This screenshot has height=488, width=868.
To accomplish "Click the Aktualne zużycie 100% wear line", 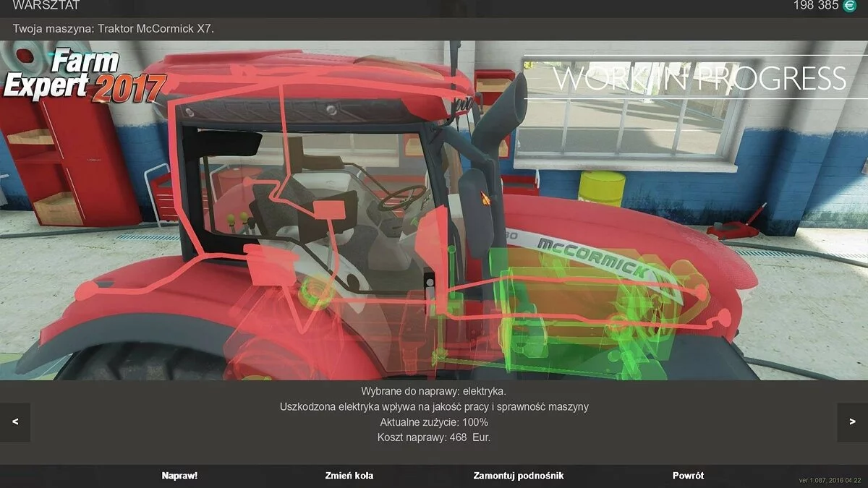I will coord(434,422).
